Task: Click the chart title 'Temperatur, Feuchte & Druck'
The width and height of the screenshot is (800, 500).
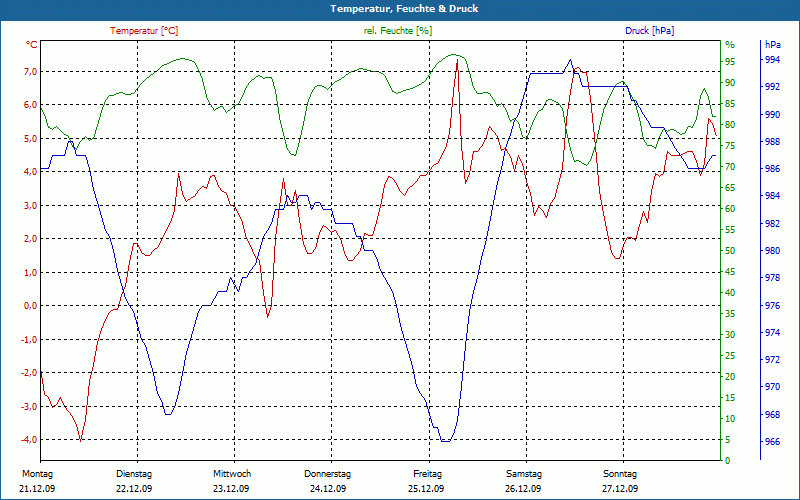Action: tap(404, 9)
